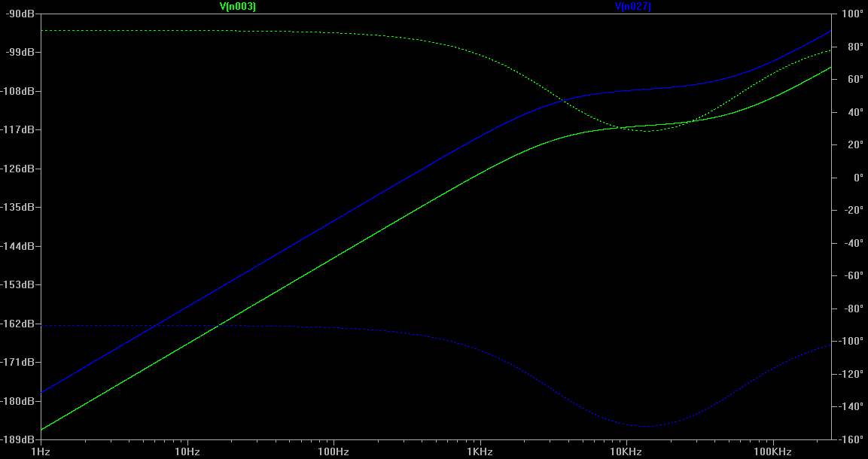Image resolution: width=868 pixels, height=459 pixels.
Task: Click the -99dB left axis label
Action: (x=20, y=52)
